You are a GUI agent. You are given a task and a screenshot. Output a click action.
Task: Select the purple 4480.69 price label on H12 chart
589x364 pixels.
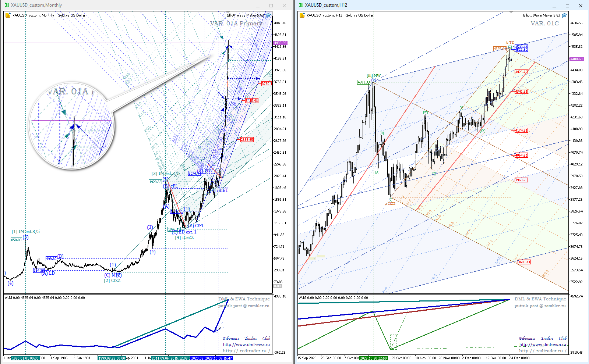pyautogui.click(x=576, y=59)
